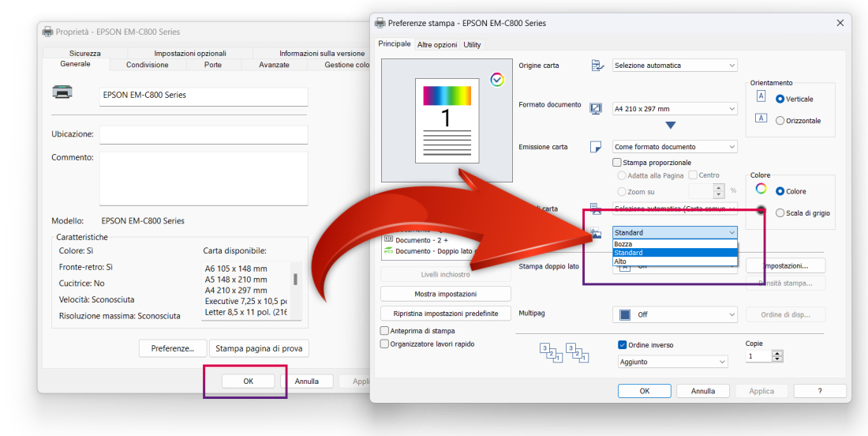
Task: Click the printer name field EPSON EM-C800 Series
Action: click(204, 96)
